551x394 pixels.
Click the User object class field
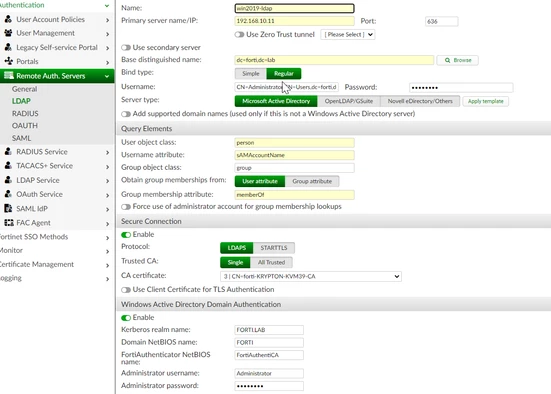[x=294, y=143]
